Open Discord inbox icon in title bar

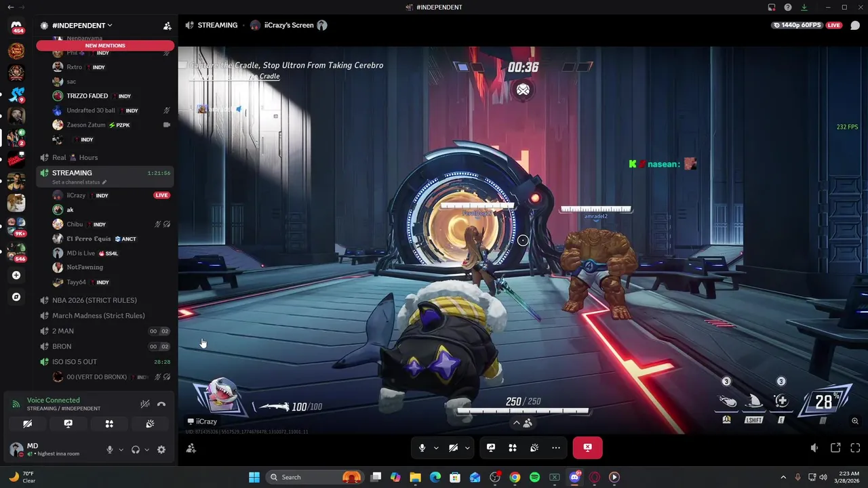tap(772, 7)
